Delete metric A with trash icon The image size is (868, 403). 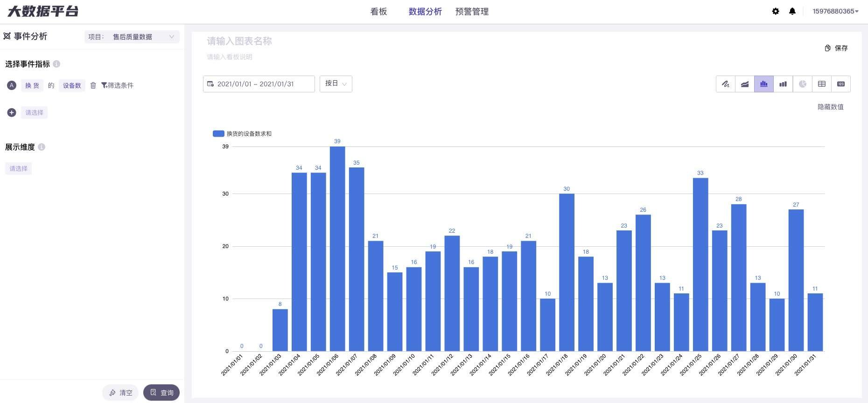pyautogui.click(x=93, y=85)
